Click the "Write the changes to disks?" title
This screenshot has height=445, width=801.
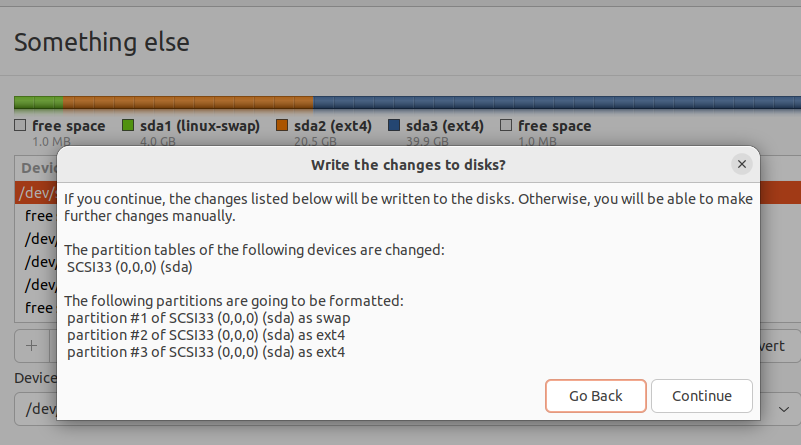(408, 164)
